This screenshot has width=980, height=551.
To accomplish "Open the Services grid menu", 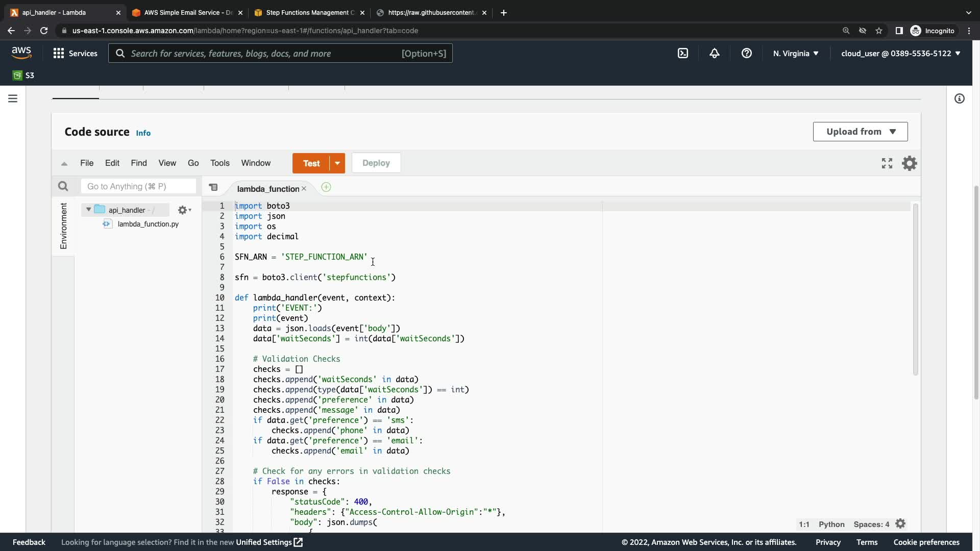I will click(x=59, y=53).
